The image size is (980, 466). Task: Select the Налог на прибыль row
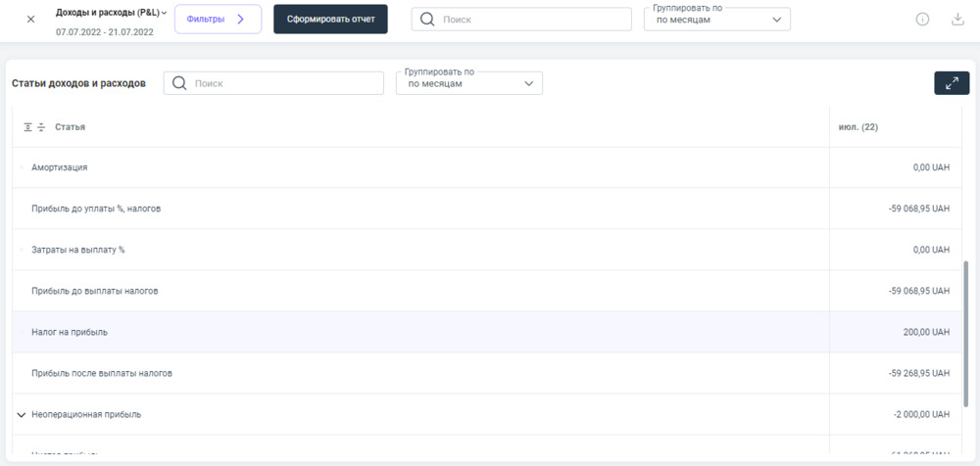coord(70,332)
